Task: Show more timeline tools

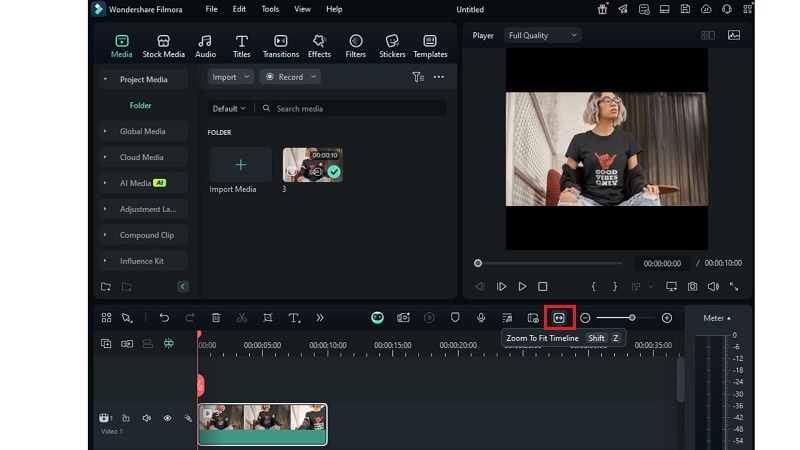Action: (320, 318)
